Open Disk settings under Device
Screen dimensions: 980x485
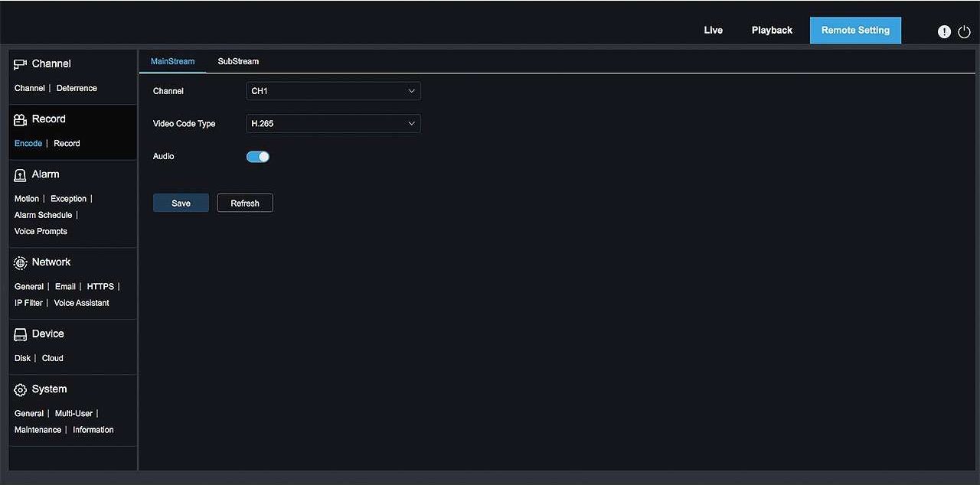[x=21, y=357]
